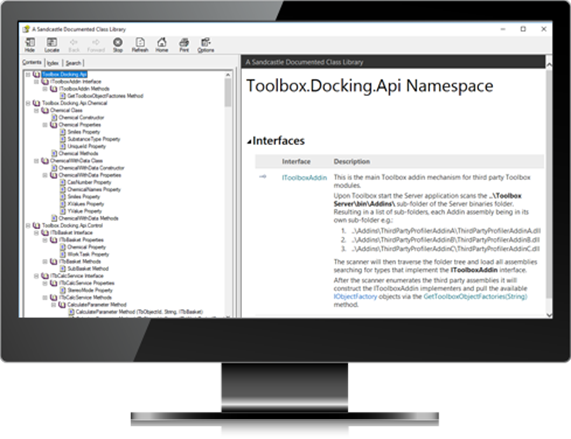Click page icon beside ChemicalNames Property
Viewport: 571px width, 439px height.
(x=63, y=189)
